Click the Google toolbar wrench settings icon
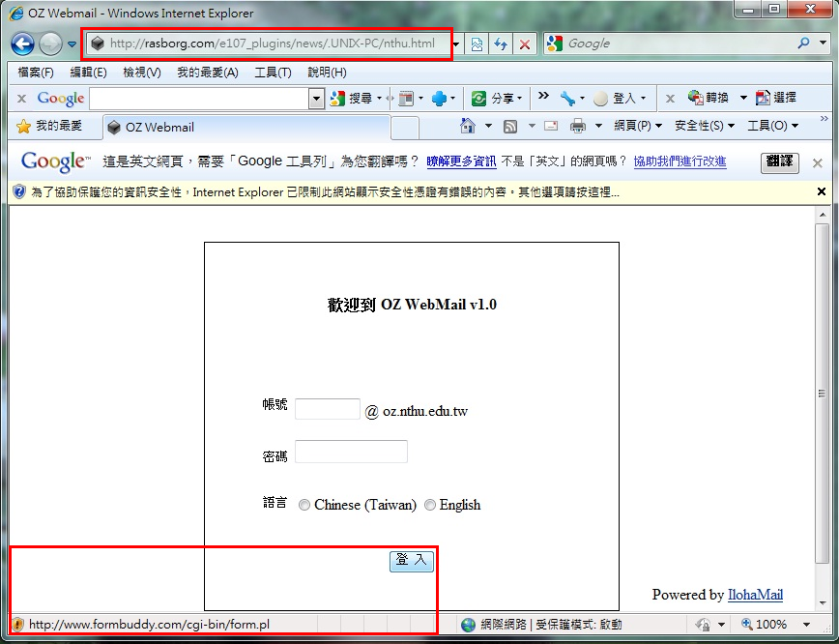Viewport: 839px width, 644px height. pyautogui.click(x=567, y=98)
